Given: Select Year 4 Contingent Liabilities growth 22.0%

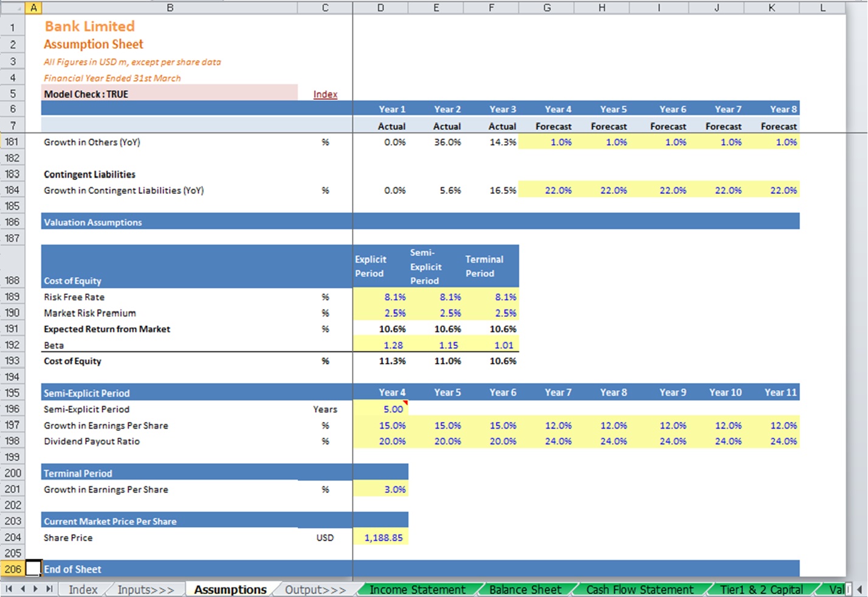Looking at the screenshot, I should point(546,190).
